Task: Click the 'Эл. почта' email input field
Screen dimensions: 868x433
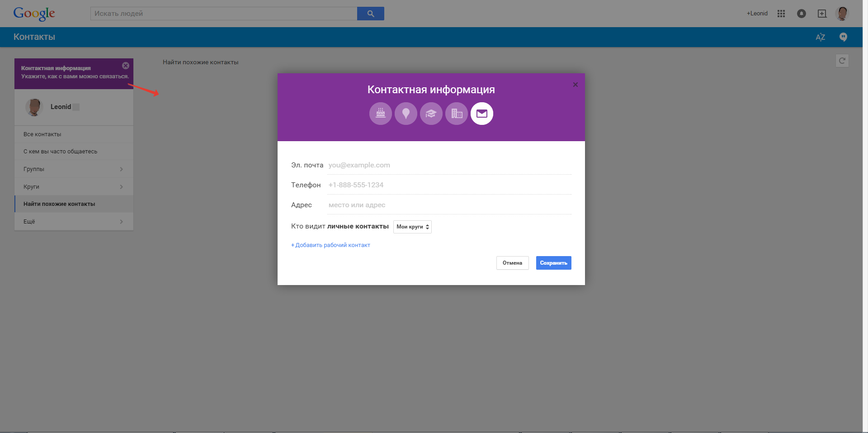Action: [448, 165]
